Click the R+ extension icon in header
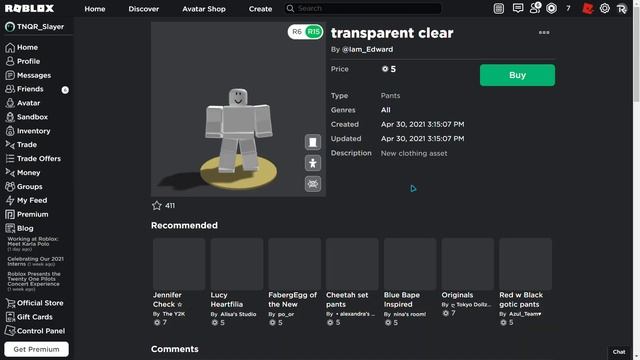 coord(621,9)
